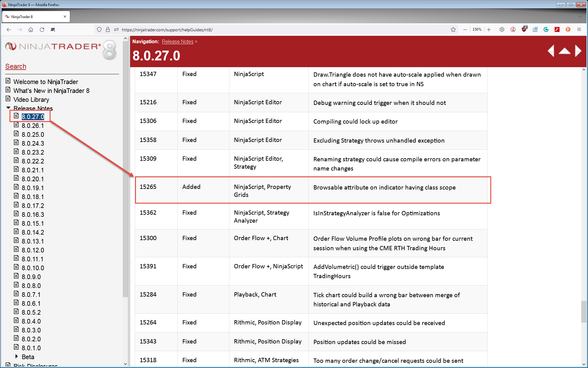Open the Search link in sidebar
This screenshot has width=588, height=368.
(16, 67)
